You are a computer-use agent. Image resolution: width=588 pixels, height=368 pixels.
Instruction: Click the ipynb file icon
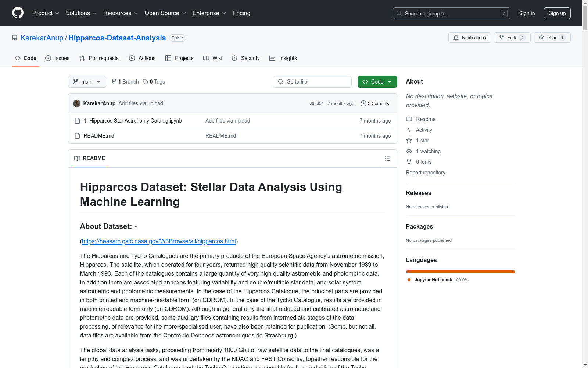(77, 121)
